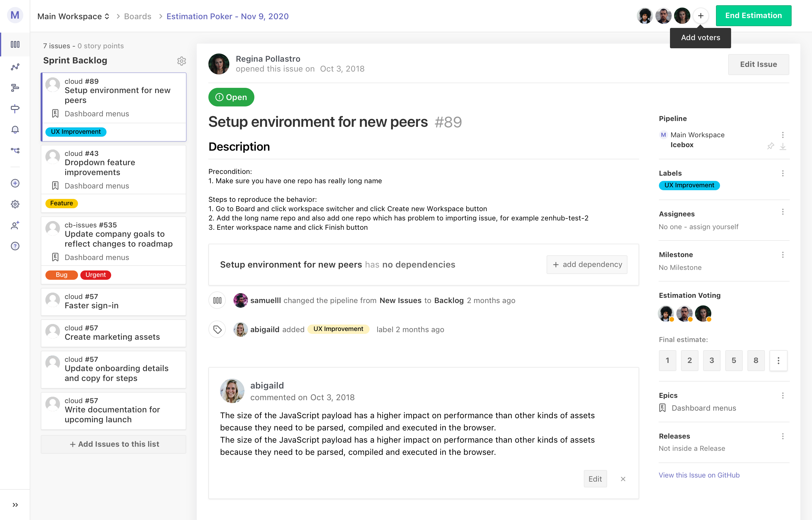812x520 pixels.
Task: Go to the Boards breadcrumb
Action: point(138,16)
